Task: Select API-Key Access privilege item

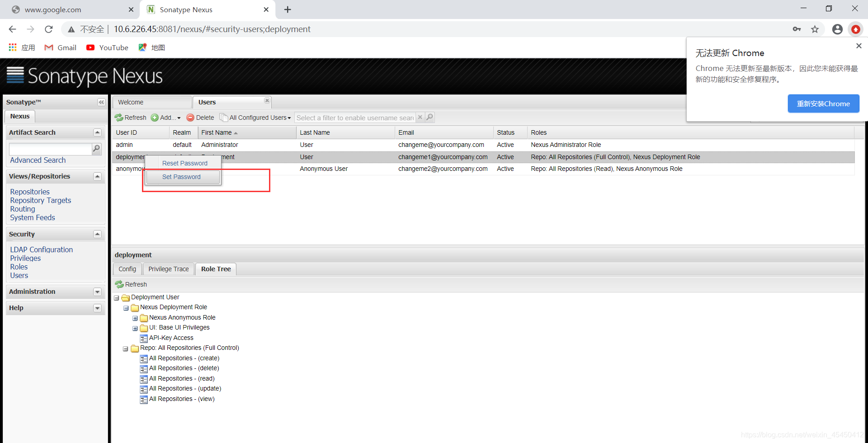Action: 171,338
